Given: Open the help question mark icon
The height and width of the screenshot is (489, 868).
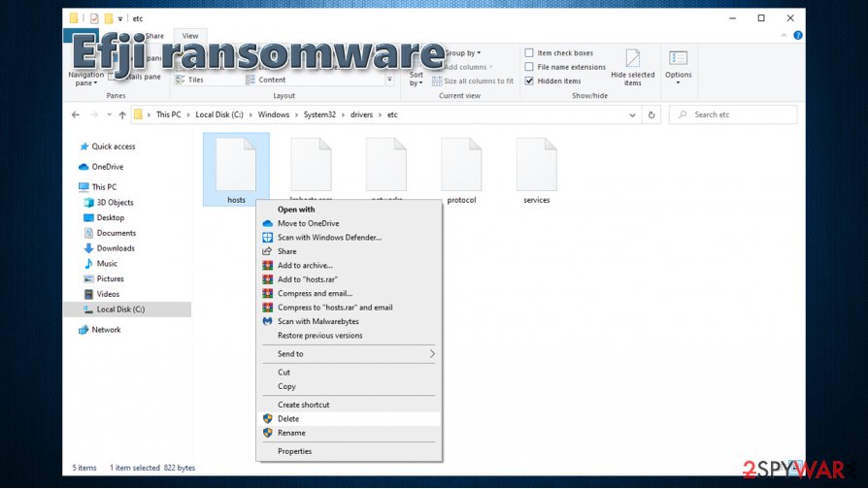Looking at the screenshot, I should (798, 35).
